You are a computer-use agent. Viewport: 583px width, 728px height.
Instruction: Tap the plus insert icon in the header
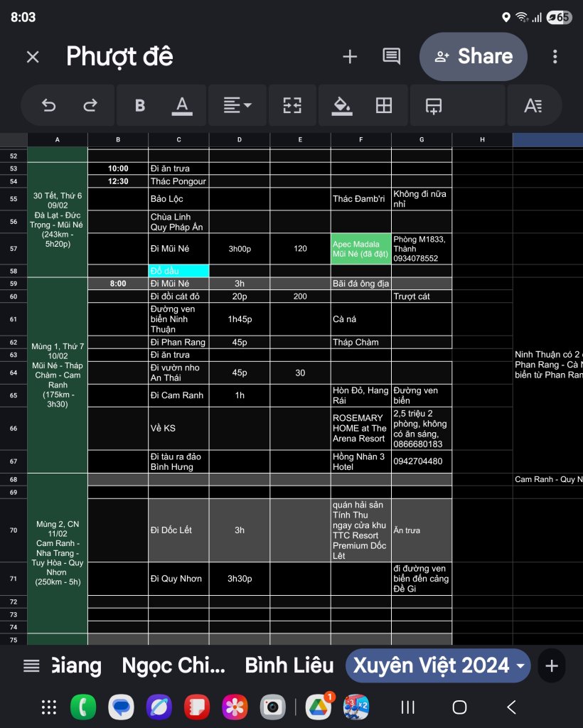click(350, 57)
